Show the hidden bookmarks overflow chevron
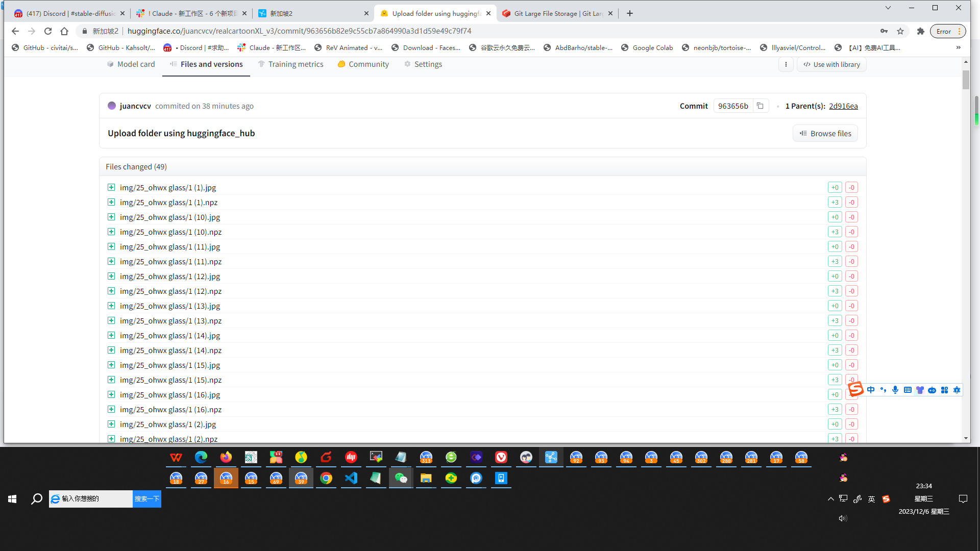The width and height of the screenshot is (980, 551). (958, 47)
